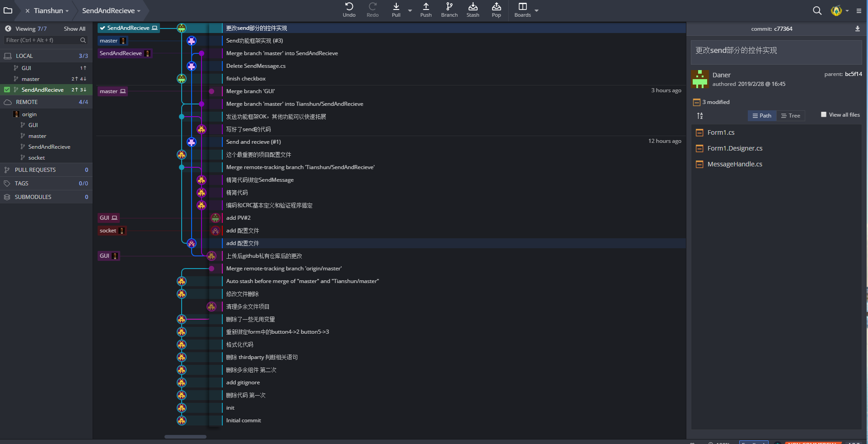Viewport: 868px width, 444px height.
Task: Select remote SendAndRecieve branch under origin
Action: coord(46,147)
